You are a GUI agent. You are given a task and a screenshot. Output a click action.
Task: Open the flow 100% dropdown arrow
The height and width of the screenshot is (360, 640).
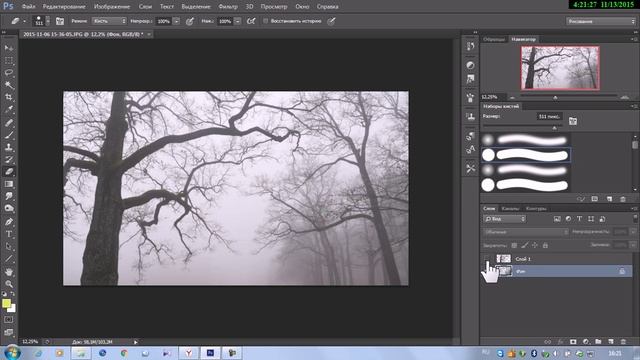tap(238, 21)
